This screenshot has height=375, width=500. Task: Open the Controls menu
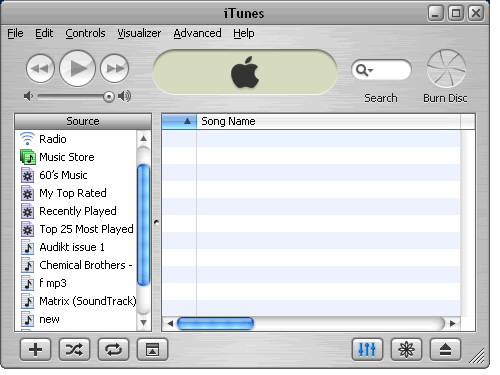[85, 33]
